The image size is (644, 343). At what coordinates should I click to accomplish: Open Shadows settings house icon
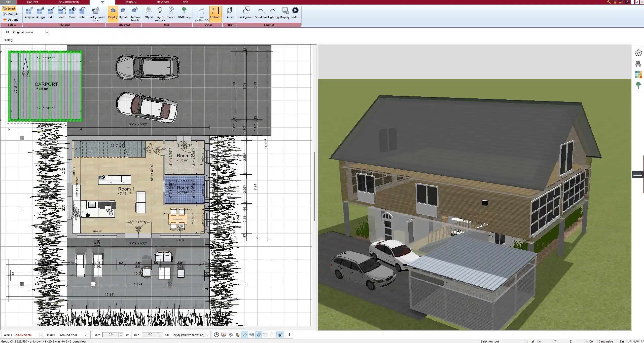click(261, 13)
